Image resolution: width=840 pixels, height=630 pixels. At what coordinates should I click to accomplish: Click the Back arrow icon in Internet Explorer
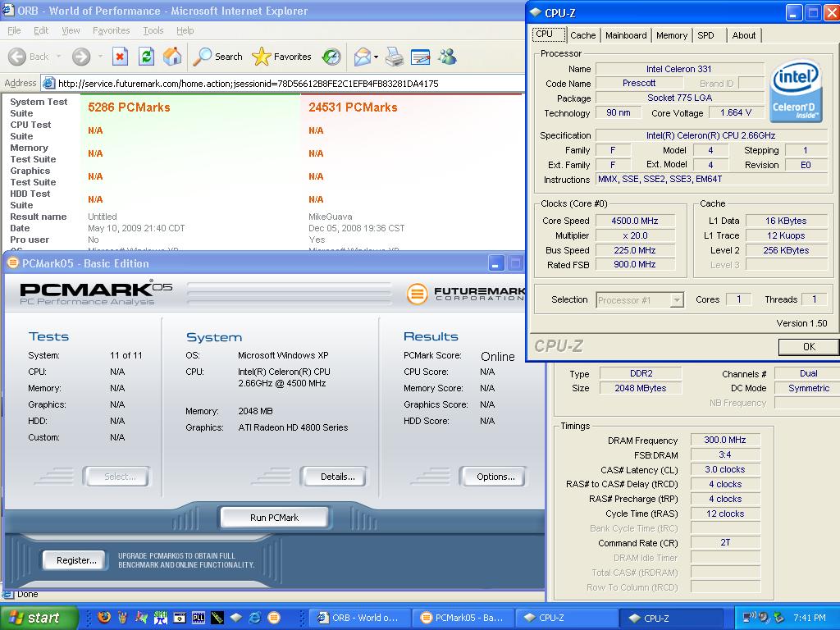point(17,57)
